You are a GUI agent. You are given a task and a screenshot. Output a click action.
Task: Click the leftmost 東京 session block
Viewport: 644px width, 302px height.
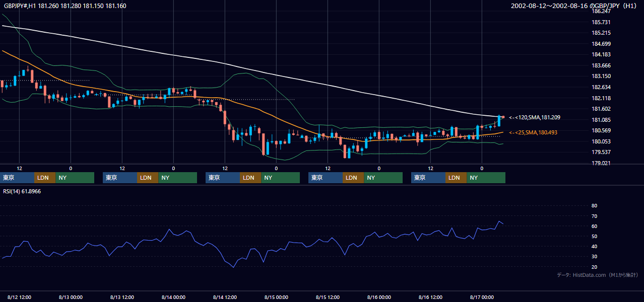17,178
